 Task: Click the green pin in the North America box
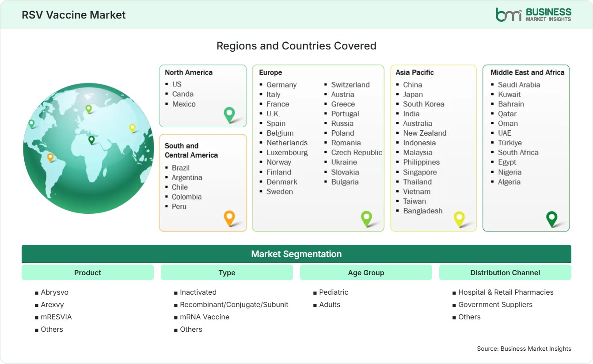click(229, 114)
